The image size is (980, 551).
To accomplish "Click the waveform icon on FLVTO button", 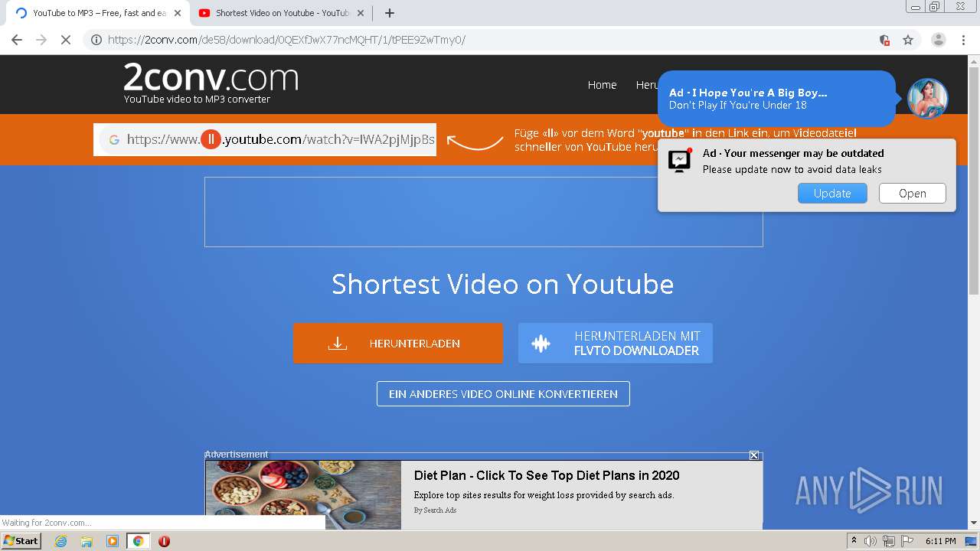I will (541, 344).
